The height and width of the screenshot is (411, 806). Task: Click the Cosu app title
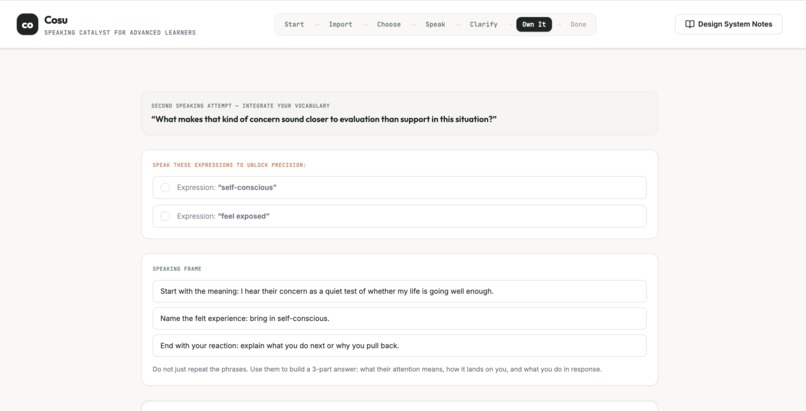click(x=56, y=20)
